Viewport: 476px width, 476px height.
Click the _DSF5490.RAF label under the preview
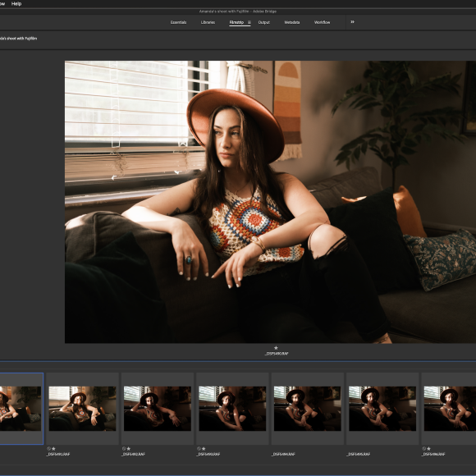point(277,354)
